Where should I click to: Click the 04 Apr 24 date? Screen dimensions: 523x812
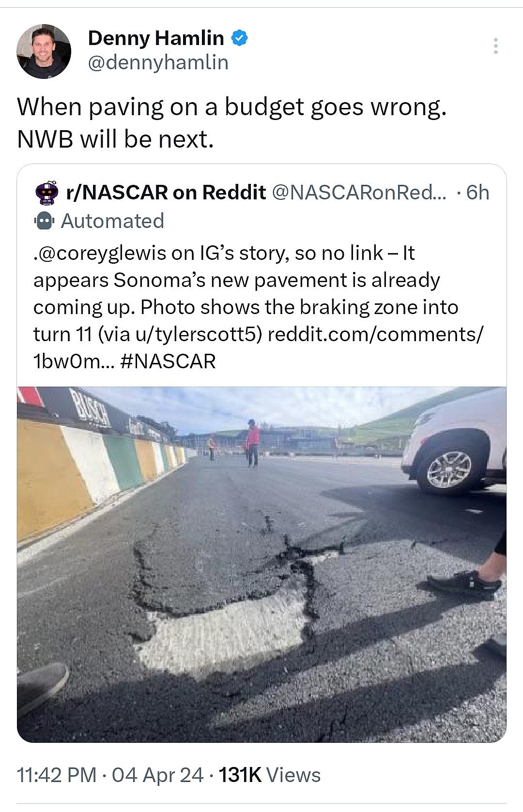[157, 775]
